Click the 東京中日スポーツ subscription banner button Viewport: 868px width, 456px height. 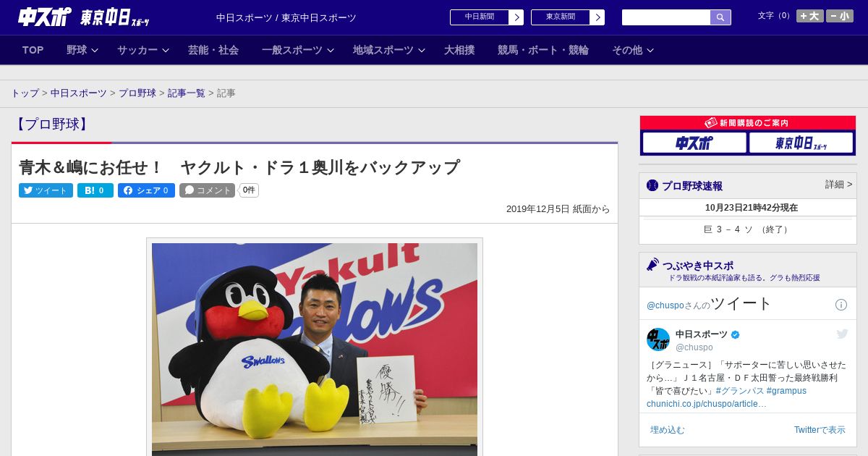(801, 143)
